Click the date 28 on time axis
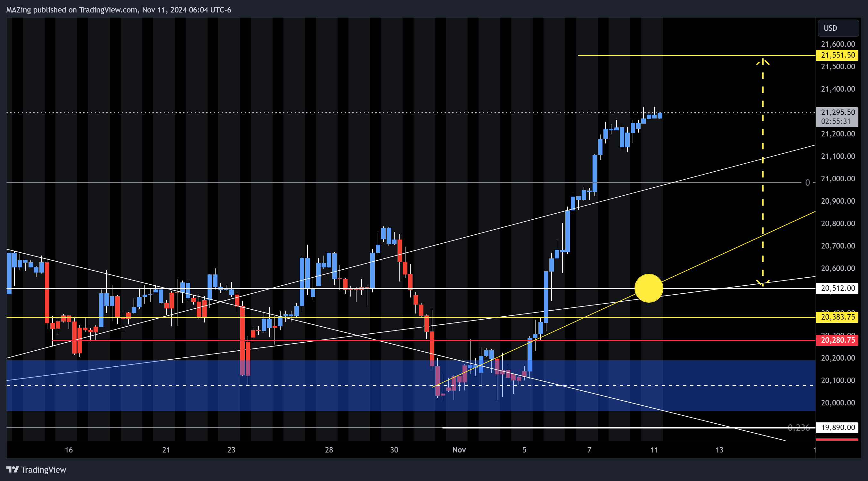The height and width of the screenshot is (481, 868). pyautogui.click(x=329, y=450)
